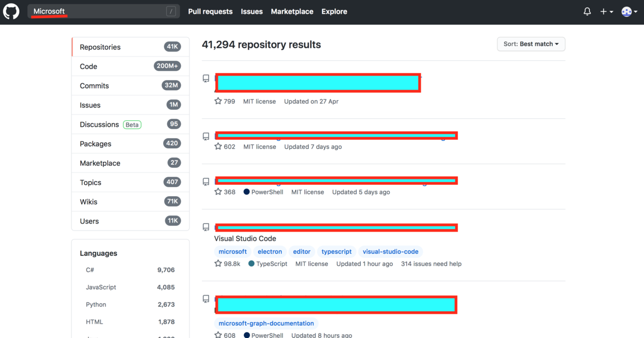The width and height of the screenshot is (644, 338).
Task: Click star icon next to 799
Action: point(218,101)
